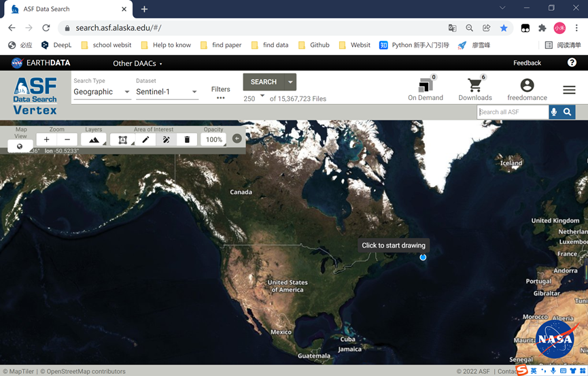The height and width of the screenshot is (376, 588).
Task: Toggle the bookmark star for this page
Action: click(x=504, y=28)
